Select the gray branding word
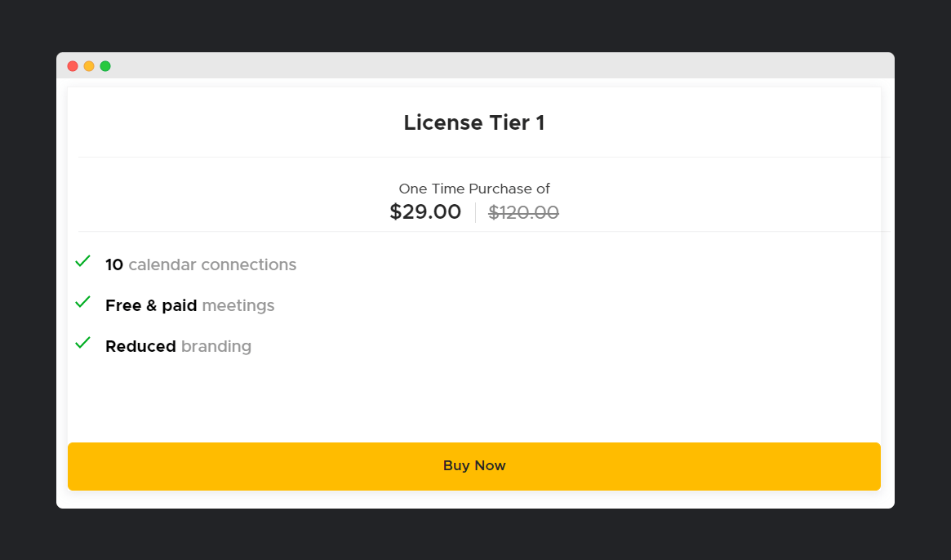The width and height of the screenshot is (951, 560). point(216,346)
